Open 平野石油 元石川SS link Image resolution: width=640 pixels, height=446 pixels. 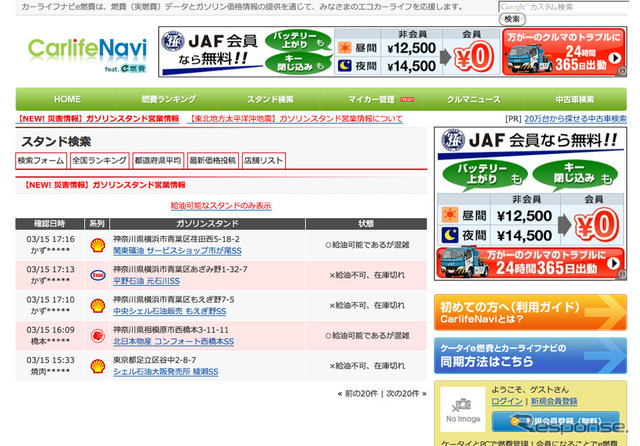[x=146, y=281]
